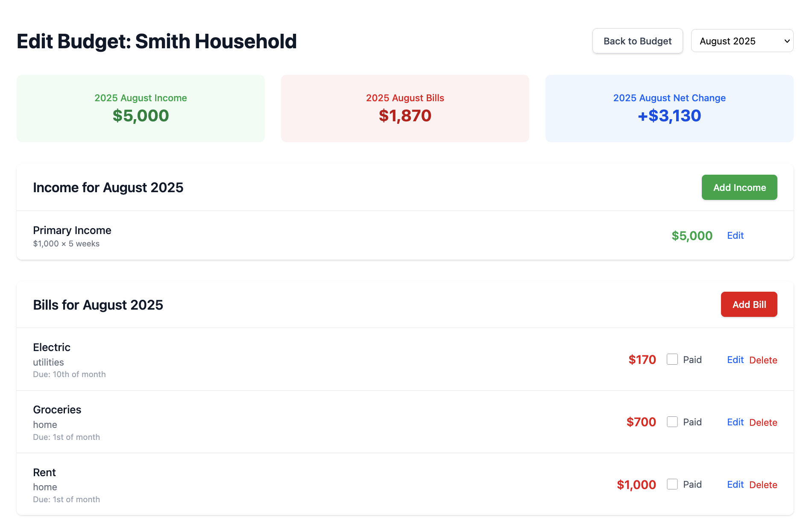Delete the Rent bill
Image resolution: width=812 pixels, height=530 pixels.
[x=763, y=484]
